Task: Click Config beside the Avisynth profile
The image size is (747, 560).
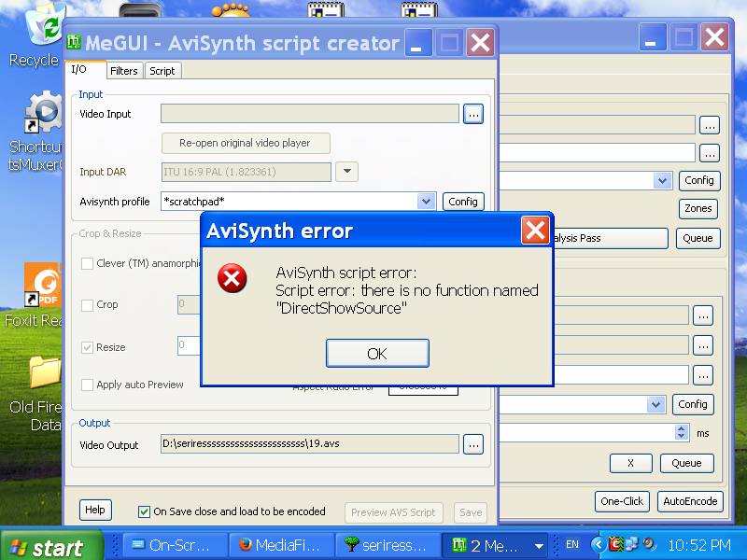Action: [463, 202]
